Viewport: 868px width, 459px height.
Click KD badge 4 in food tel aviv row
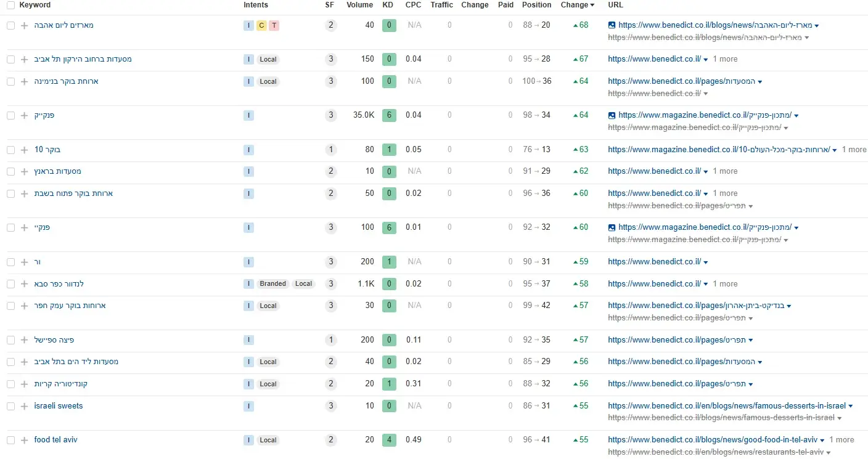pyautogui.click(x=389, y=440)
